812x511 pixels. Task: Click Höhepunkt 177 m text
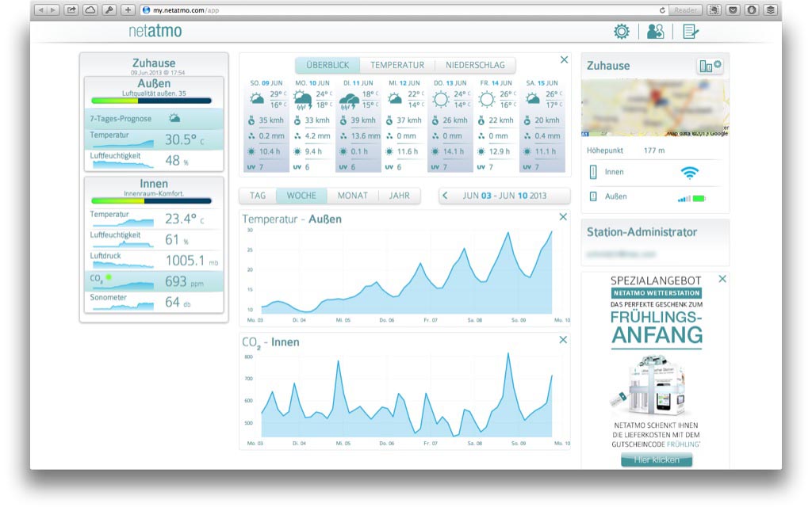point(626,151)
